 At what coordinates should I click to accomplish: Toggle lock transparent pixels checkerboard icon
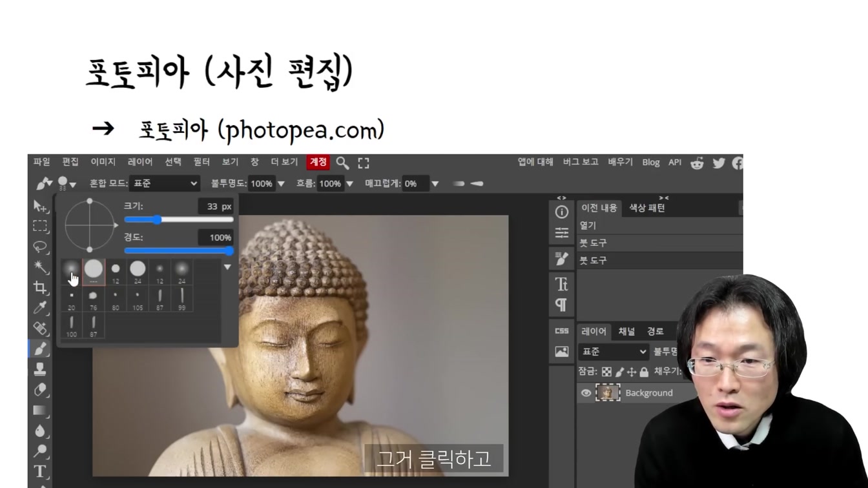tap(606, 372)
